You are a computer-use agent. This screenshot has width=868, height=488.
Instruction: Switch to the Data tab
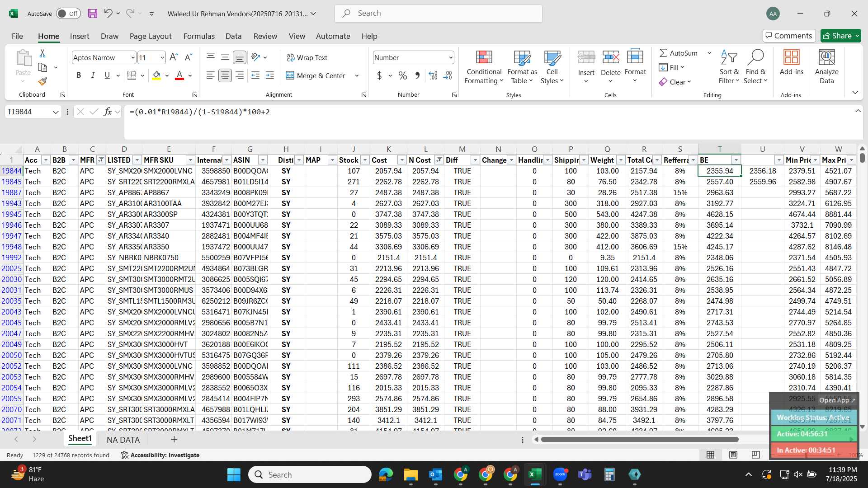click(x=233, y=36)
